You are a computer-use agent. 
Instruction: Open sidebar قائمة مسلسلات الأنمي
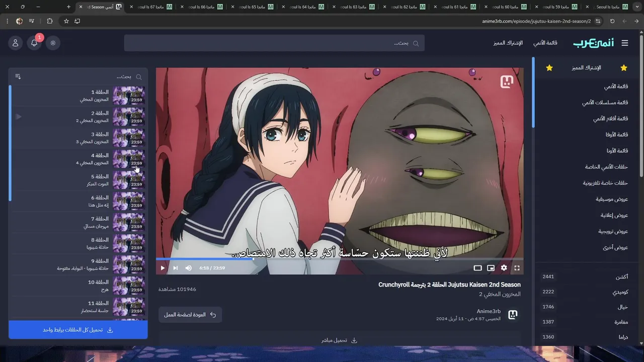[x=605, y=103]
